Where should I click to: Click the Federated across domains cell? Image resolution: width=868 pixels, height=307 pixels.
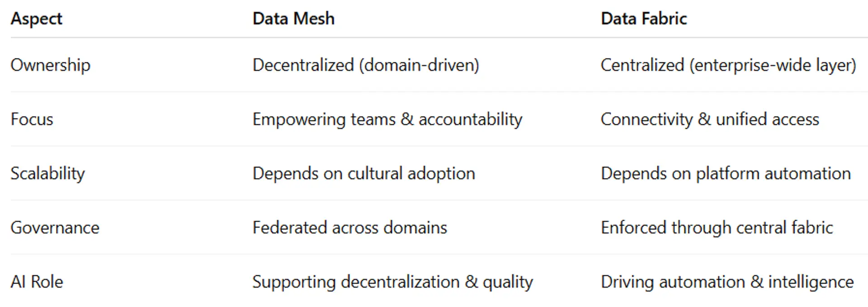pyautogui.click(x=349, y=227)
